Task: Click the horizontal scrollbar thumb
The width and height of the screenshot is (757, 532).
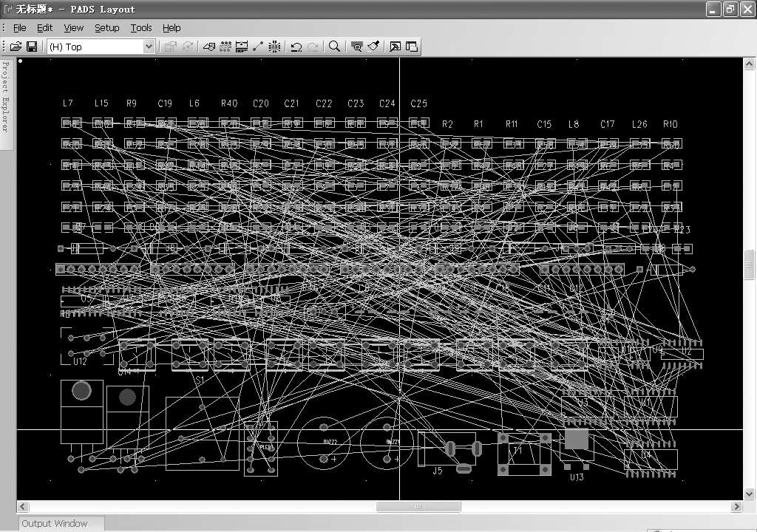Action: click(418, 506)
